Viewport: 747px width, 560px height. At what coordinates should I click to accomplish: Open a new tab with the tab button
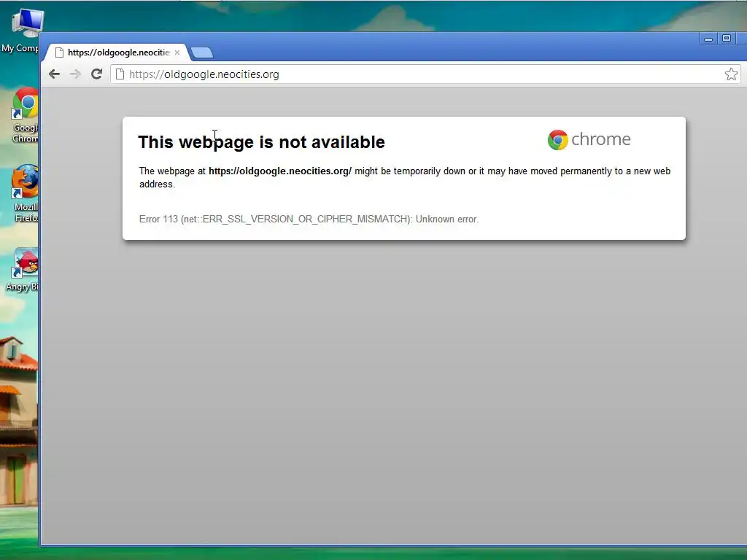pos(202,52)
